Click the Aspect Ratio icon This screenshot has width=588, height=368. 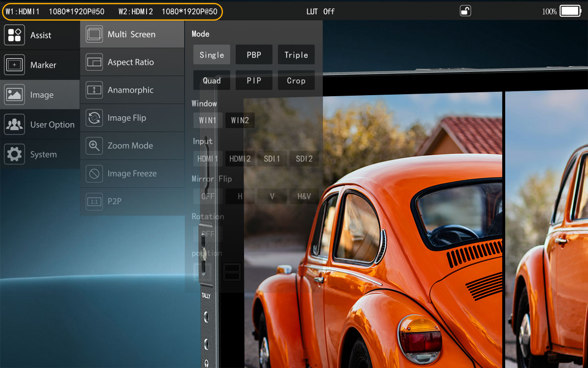[x=94, y=62]
